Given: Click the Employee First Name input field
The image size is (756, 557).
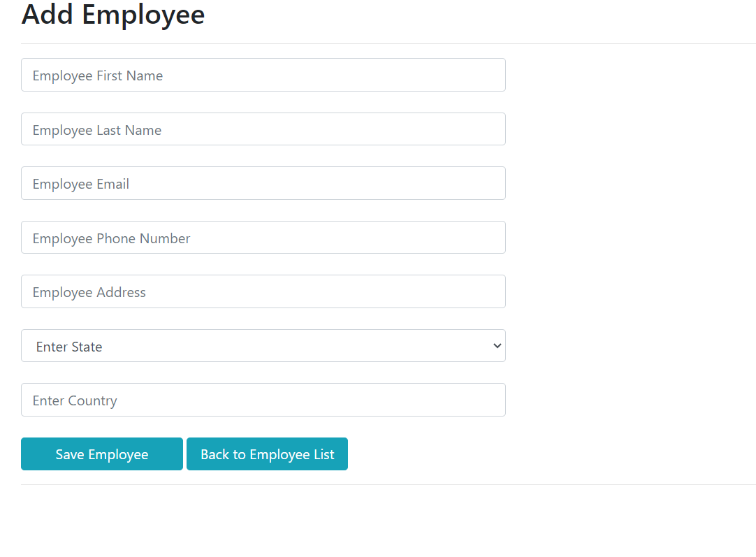Looking at the screenshot, I should 263,75.
